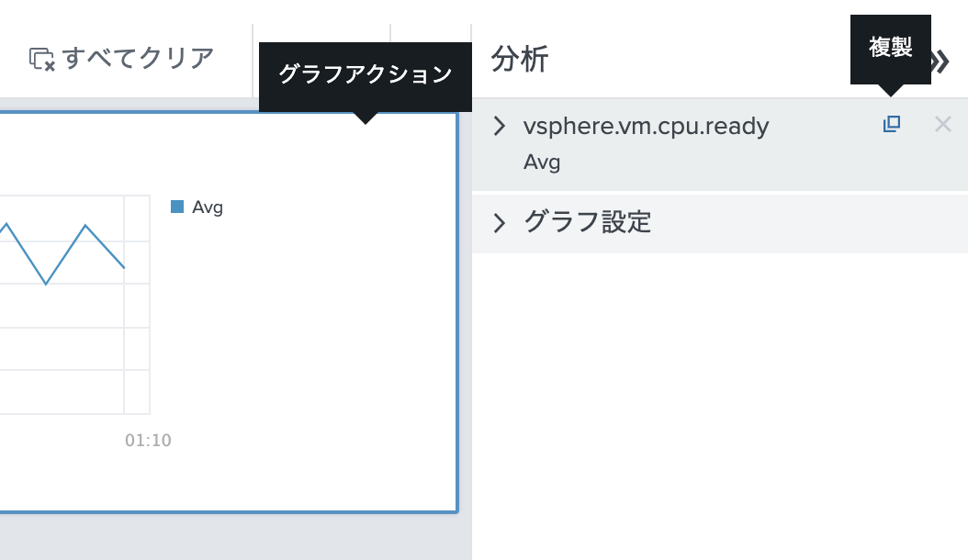Click the Avg legend label in the chart
Viewport: 968px width, 560px height.
point(208,207)
